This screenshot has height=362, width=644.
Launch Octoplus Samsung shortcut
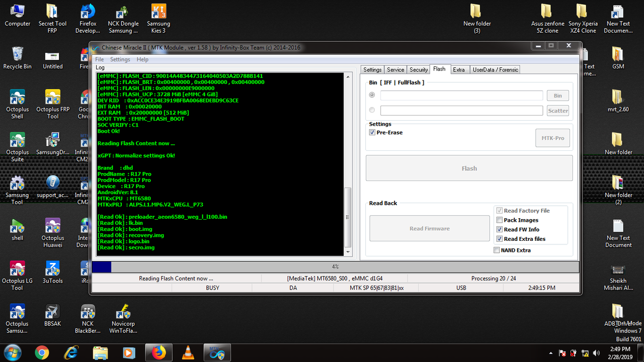[18, 318]
